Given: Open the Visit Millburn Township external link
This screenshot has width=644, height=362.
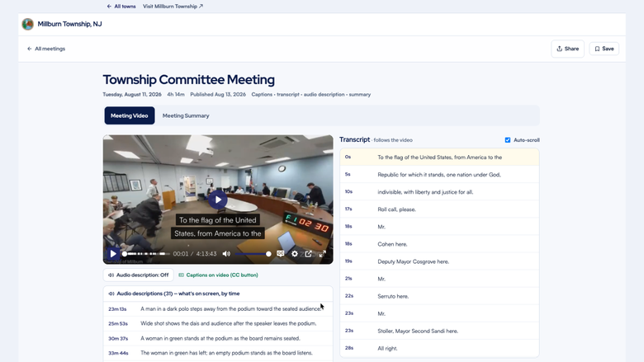Looking at the screenshot, I should (x=173, y=6).
